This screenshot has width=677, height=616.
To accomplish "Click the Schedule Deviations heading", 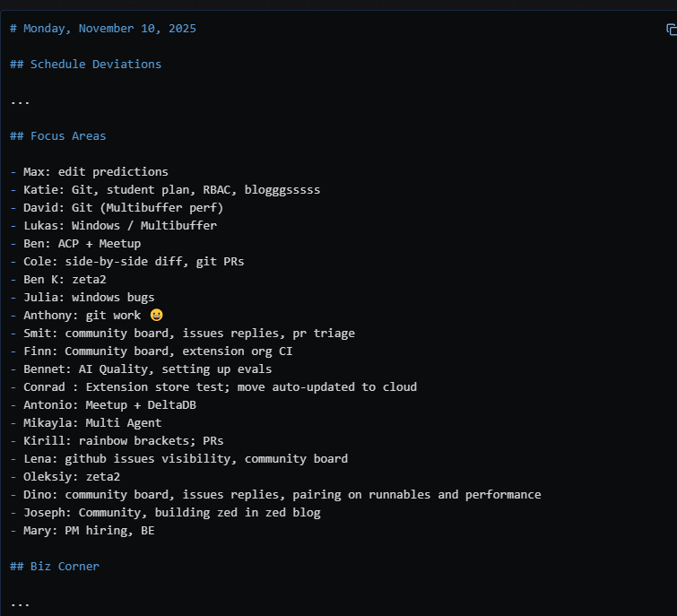I will (86, 65).
